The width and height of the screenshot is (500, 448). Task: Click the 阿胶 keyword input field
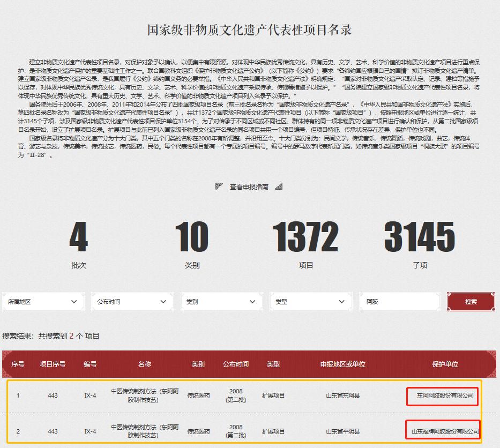point(400,302)
